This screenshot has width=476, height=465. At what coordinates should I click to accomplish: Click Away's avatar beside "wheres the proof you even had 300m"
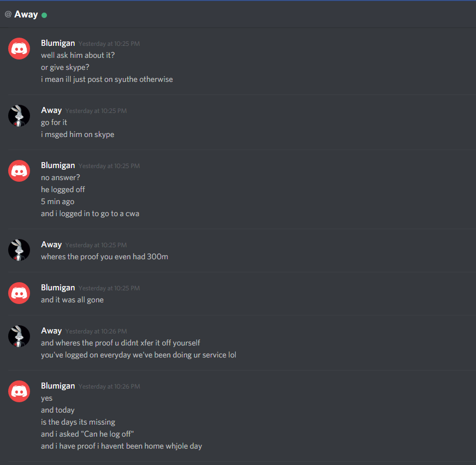click(x=19, y=250)
